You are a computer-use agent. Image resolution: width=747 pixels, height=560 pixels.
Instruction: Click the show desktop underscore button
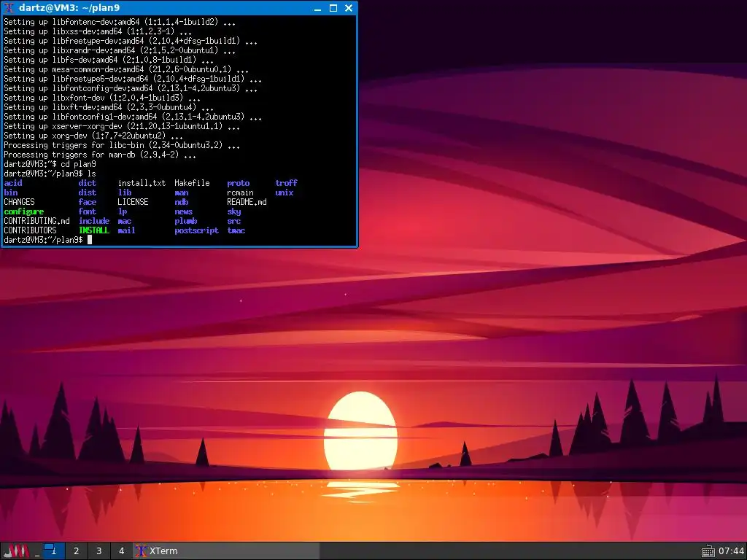37,551
